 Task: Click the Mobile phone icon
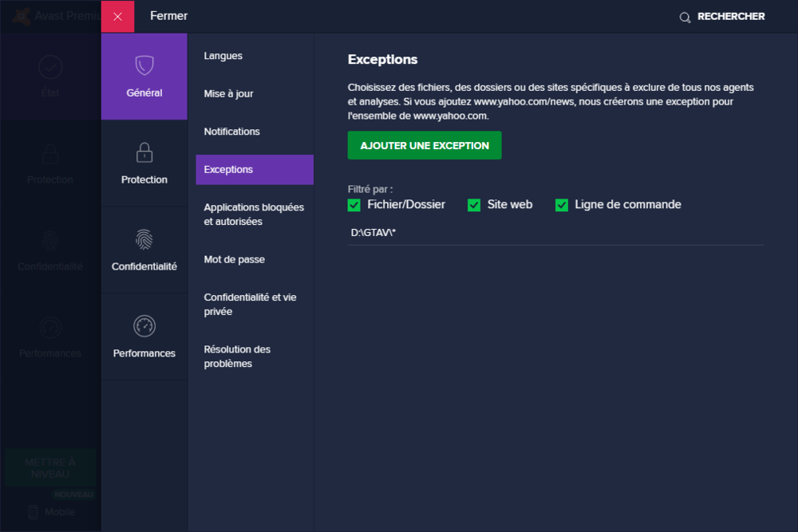pyautogui.click(x=34, y=512)
